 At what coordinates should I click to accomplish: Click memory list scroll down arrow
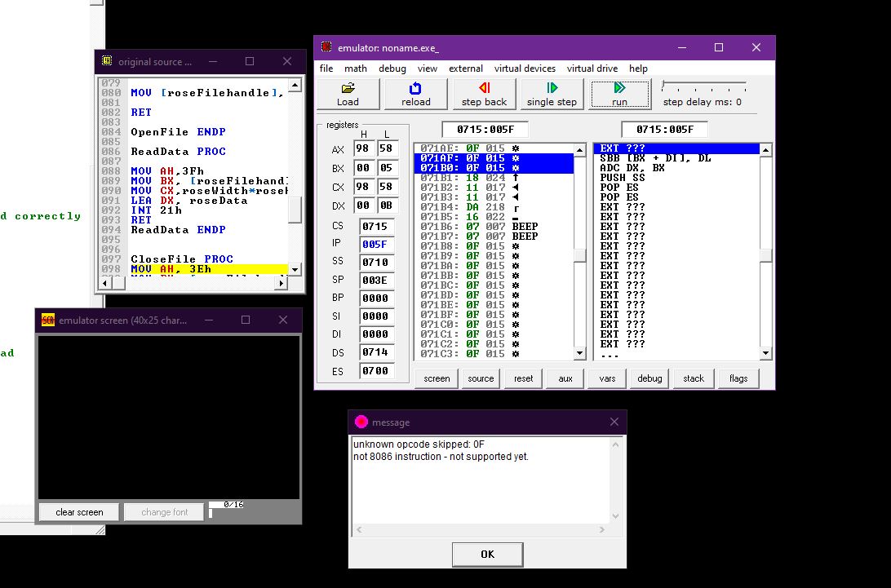[579, 353]
